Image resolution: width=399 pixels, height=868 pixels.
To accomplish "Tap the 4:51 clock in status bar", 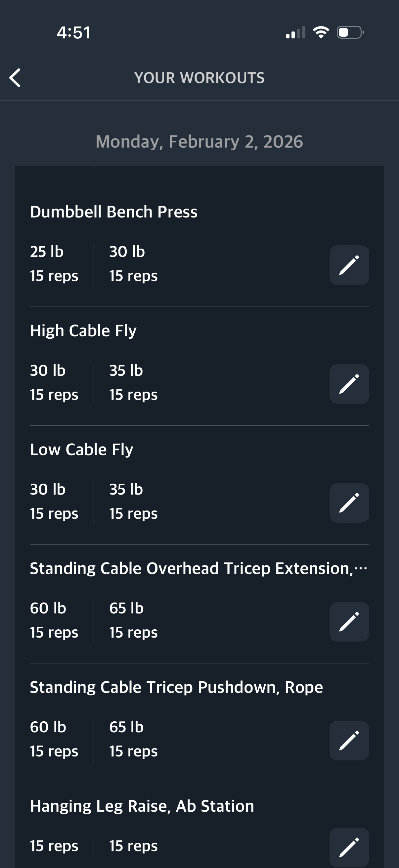I will pos(73,33).
